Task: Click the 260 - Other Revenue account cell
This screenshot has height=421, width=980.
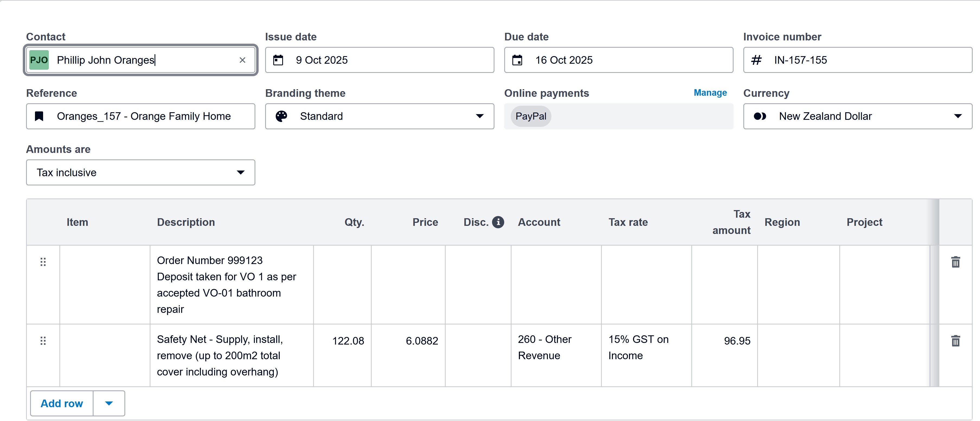Action: pyautogui.click(x=555, y=348)
